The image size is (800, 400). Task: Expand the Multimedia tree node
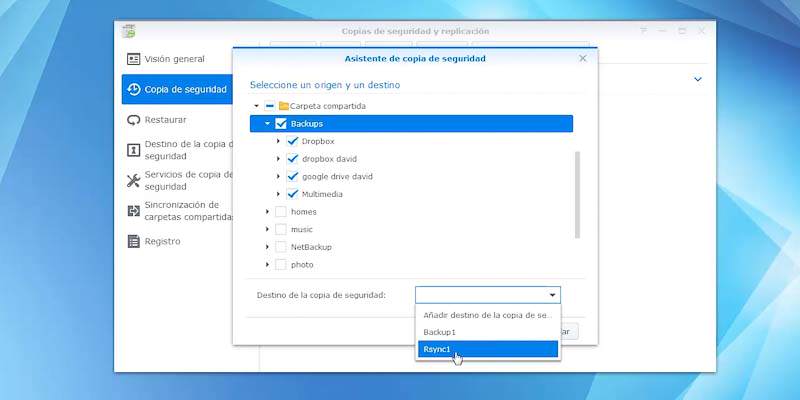click(x=279, y=194)
